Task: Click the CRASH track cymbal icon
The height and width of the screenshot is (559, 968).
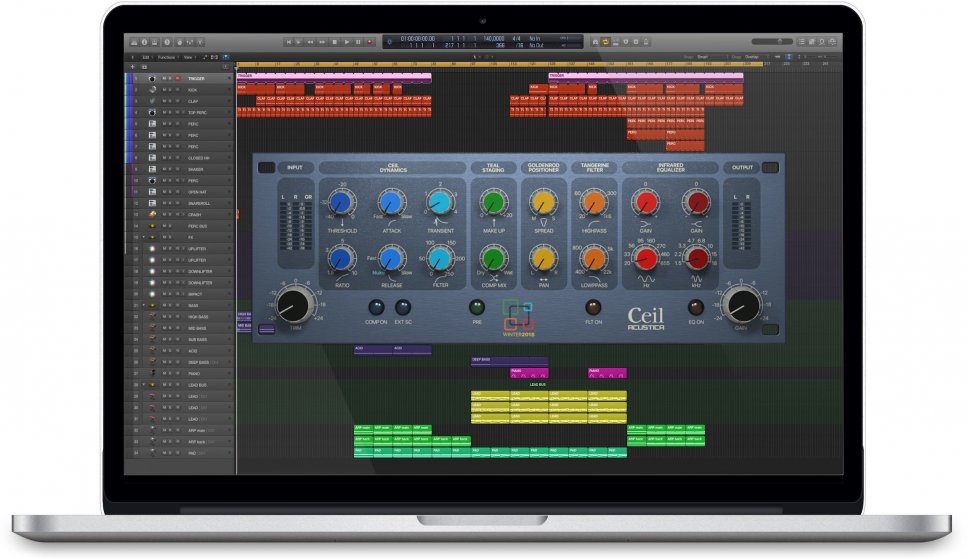Action: pos(152,214)
